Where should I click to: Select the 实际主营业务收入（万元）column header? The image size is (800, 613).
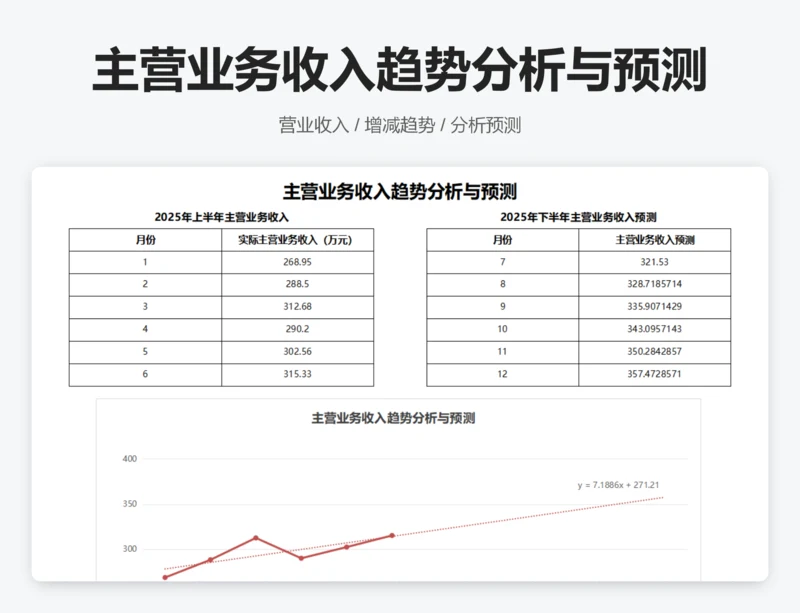(297, 240)
